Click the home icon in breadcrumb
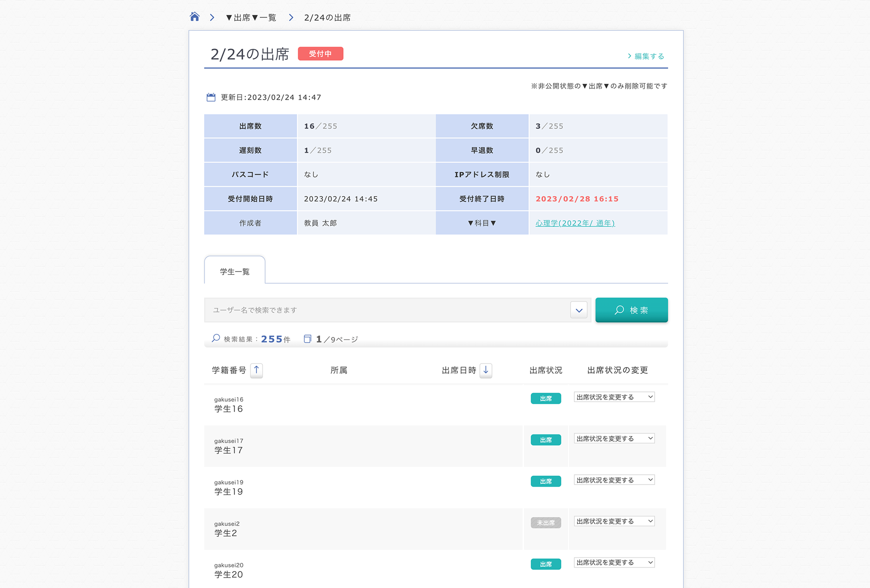 pos(194,17)
